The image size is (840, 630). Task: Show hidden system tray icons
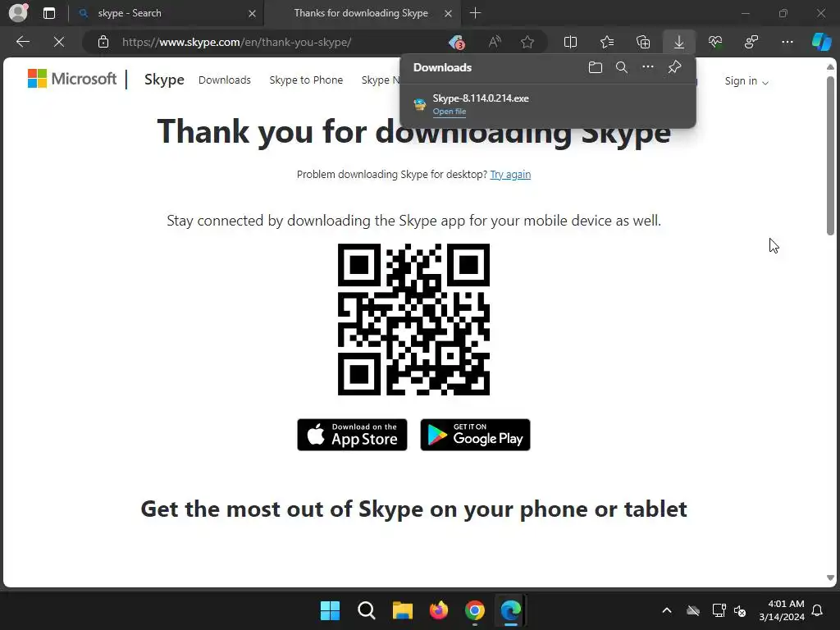[667, 610]
